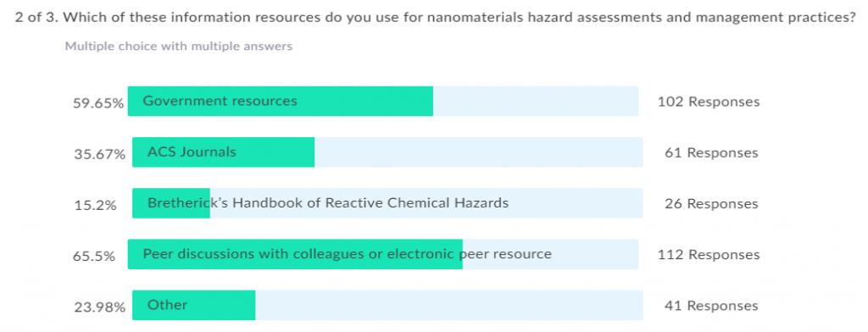
Task: Click the 102 Responses count
Action: [709, 102]
